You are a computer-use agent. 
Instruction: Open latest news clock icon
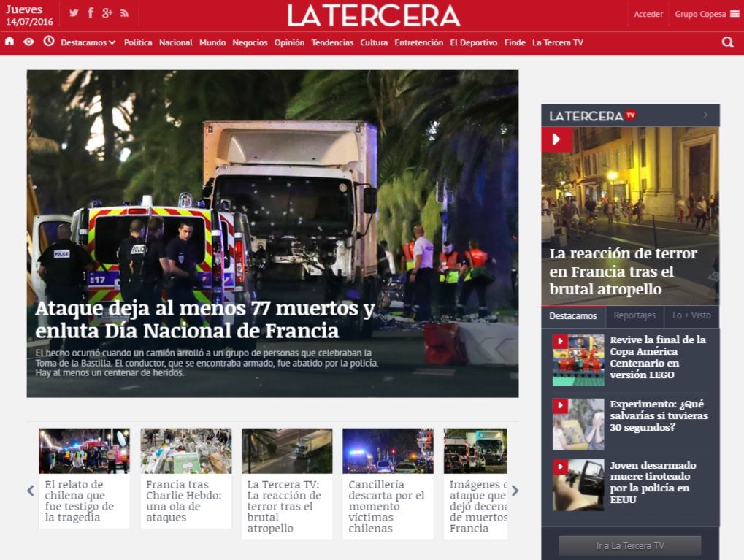tap(49, 42)
